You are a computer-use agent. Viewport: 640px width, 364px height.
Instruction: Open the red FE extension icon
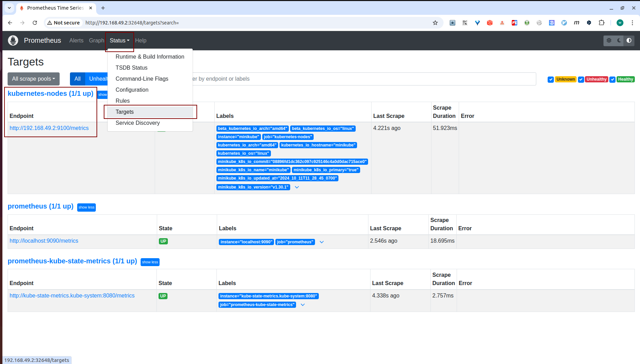(515, 23)
